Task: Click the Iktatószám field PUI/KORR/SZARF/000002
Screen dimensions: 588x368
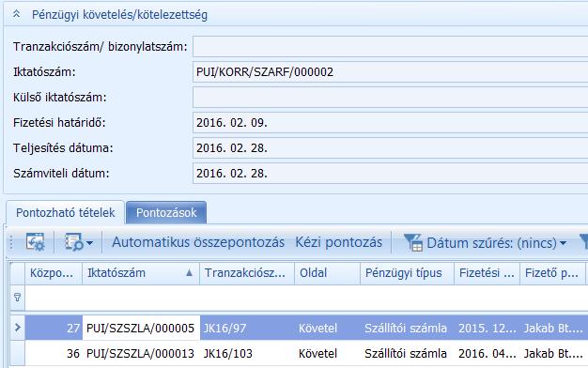Action: coord(390,72)
